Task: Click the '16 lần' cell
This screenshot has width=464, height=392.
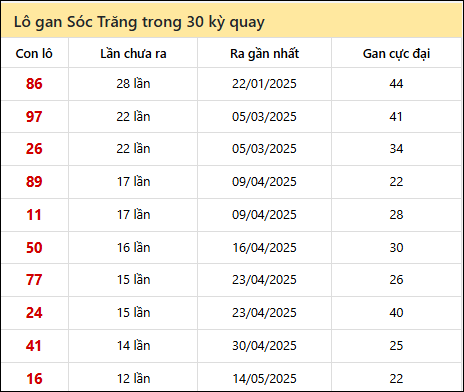Action: [133, 248]
